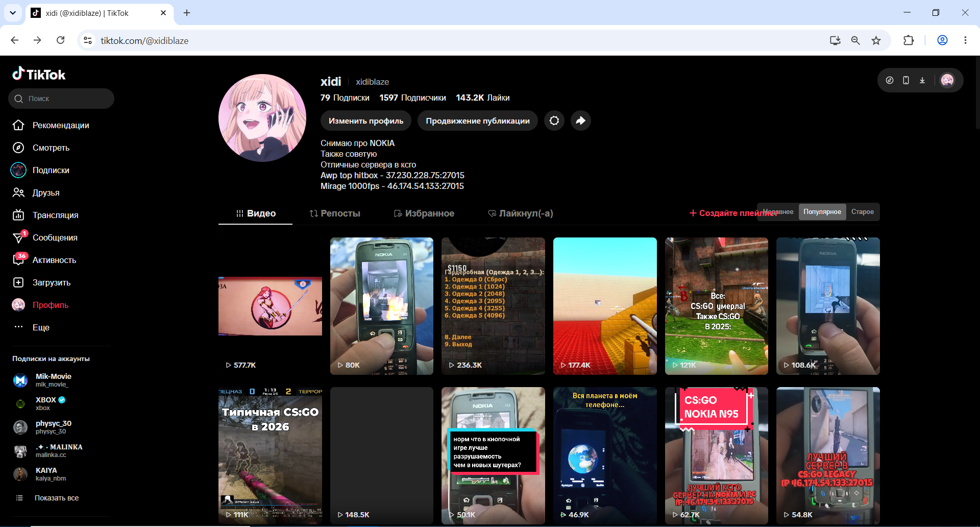Open KAIYA account
980x527 pixels.
pos(41,474)
